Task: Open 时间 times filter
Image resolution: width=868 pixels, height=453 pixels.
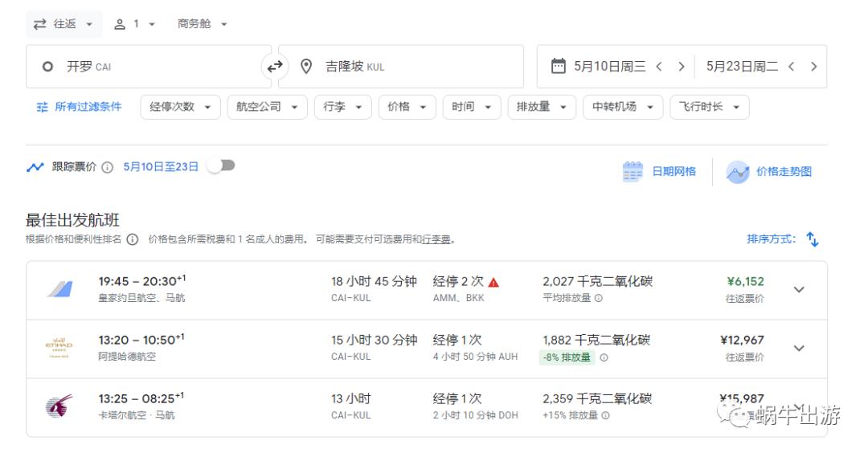Action: click(x=472, y=108)
